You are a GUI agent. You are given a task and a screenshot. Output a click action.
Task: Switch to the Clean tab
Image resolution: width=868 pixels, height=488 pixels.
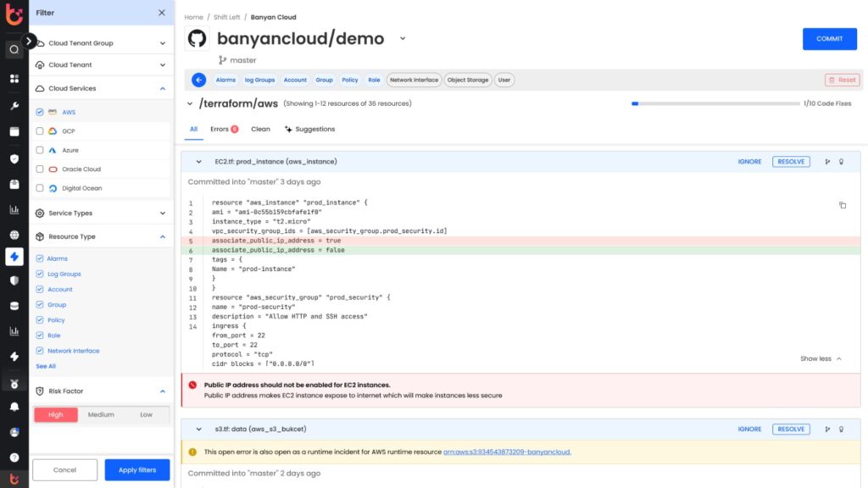tap(260, 130)
